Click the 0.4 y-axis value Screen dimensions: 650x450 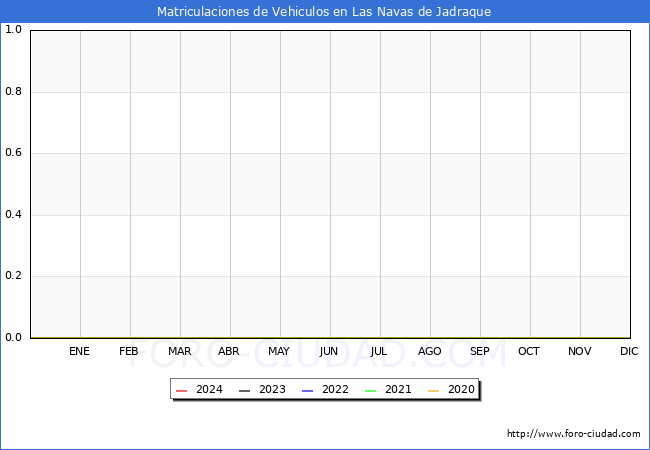pos(13,215)
